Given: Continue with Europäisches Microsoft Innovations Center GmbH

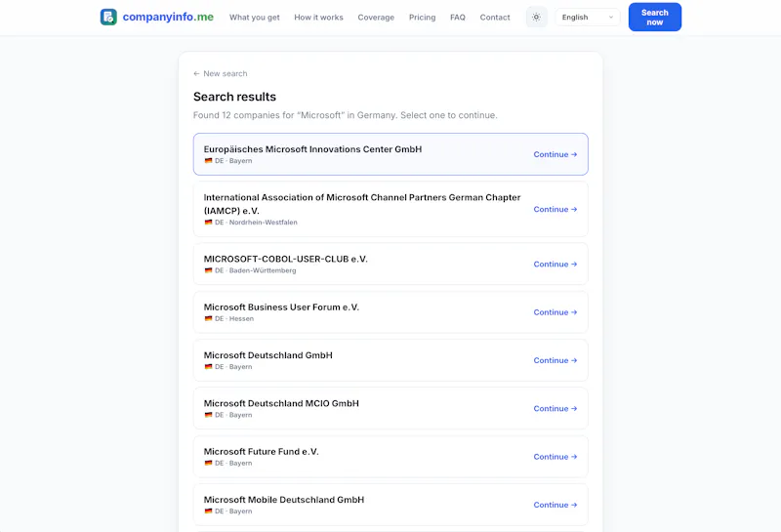Looking at the screenshot, I should 555,154.
